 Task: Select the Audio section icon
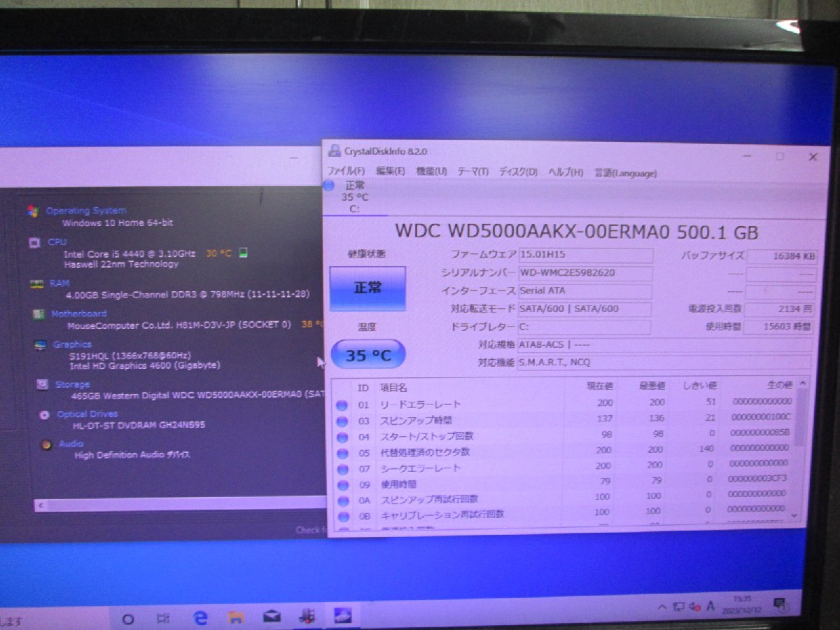tap(47, 443)
